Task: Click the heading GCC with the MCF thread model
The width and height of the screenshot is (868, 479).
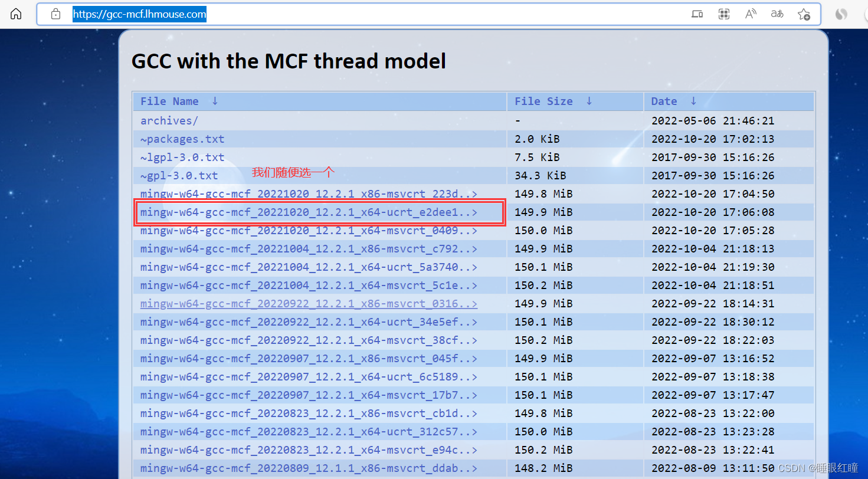Action: (289, 61)
